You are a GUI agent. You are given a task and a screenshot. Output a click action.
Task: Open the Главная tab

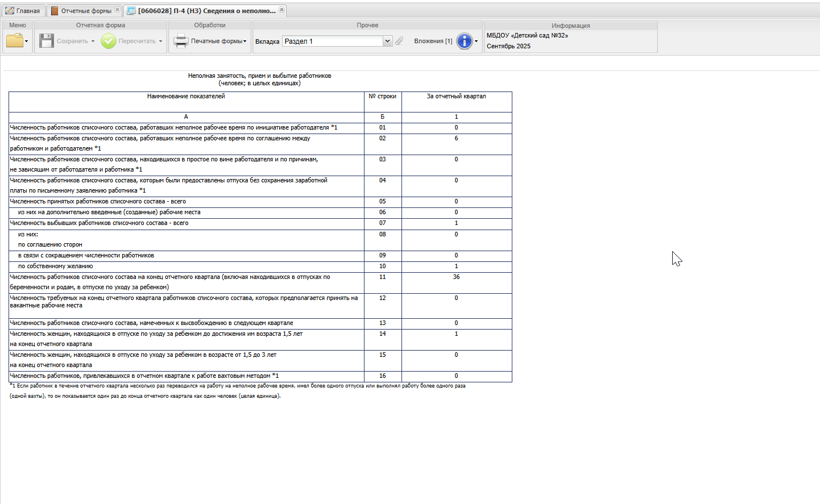[23, 11]
